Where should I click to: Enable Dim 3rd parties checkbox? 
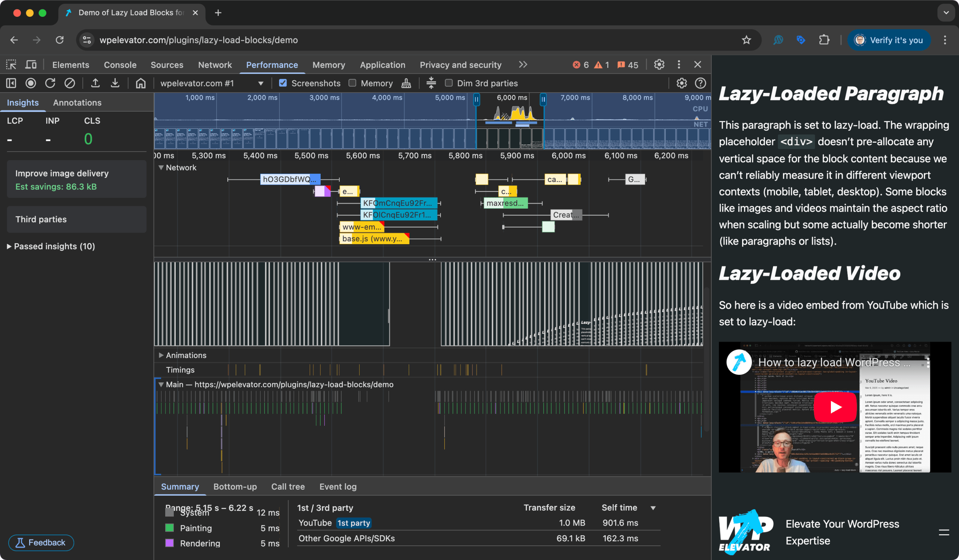click(449, 83)
